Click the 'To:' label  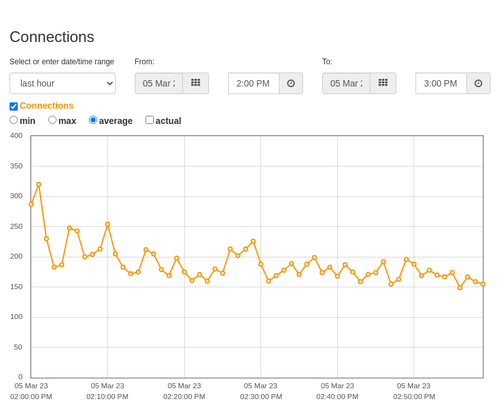(327, 62)
